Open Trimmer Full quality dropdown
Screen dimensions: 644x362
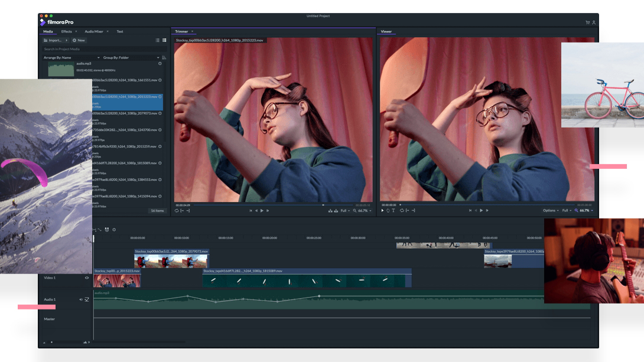[x=345, y=211]
